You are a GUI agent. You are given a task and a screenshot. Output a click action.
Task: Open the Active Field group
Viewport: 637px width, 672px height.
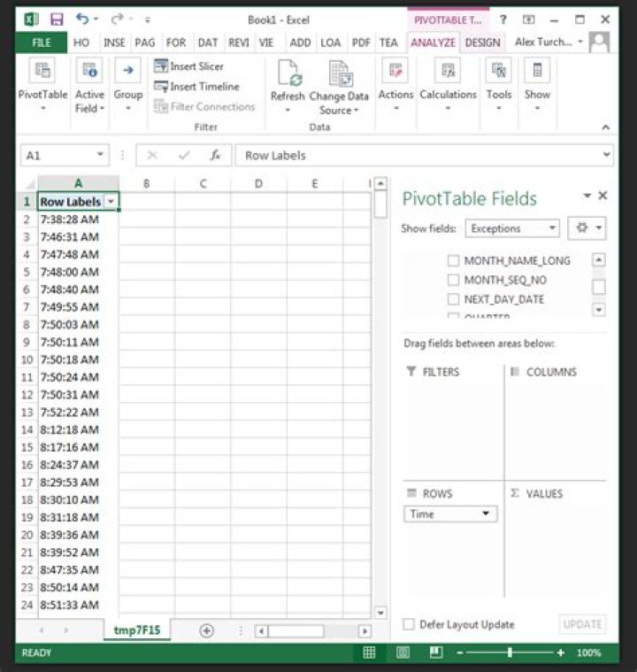89,85
